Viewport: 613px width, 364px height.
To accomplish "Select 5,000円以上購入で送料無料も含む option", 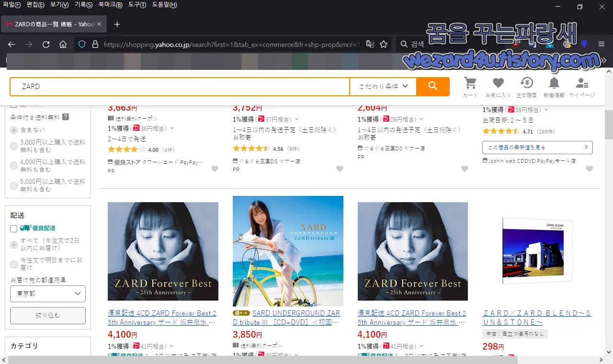I will pyautogui.click(x=14, y=185).
